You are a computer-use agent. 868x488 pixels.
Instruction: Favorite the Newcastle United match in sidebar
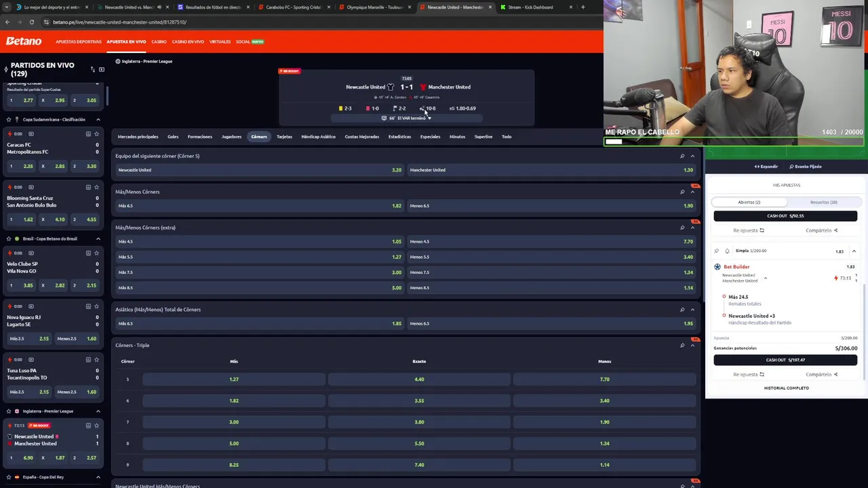pyautogui.click(x=96, y=426)
